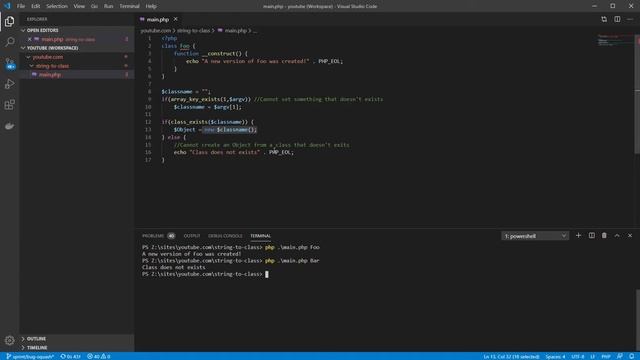Switch to the Debug Console tab
This screenshot has width=640, height=360.
pos(225,236)
